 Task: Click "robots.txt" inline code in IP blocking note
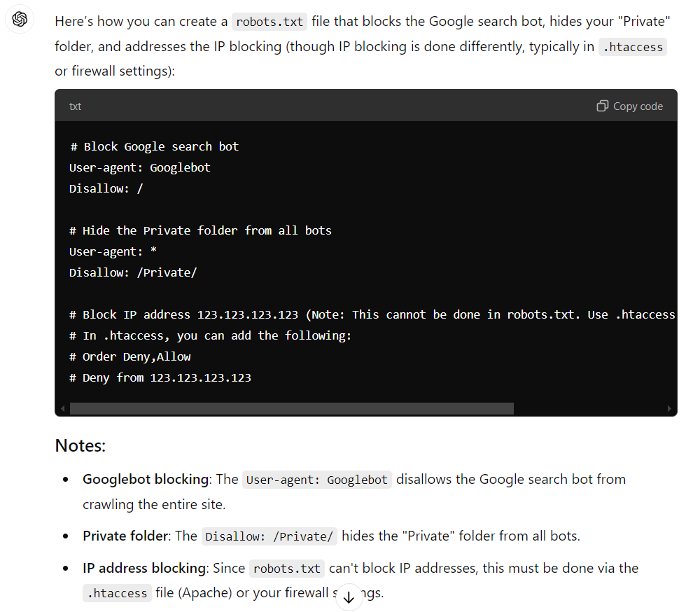pos(287,568)
